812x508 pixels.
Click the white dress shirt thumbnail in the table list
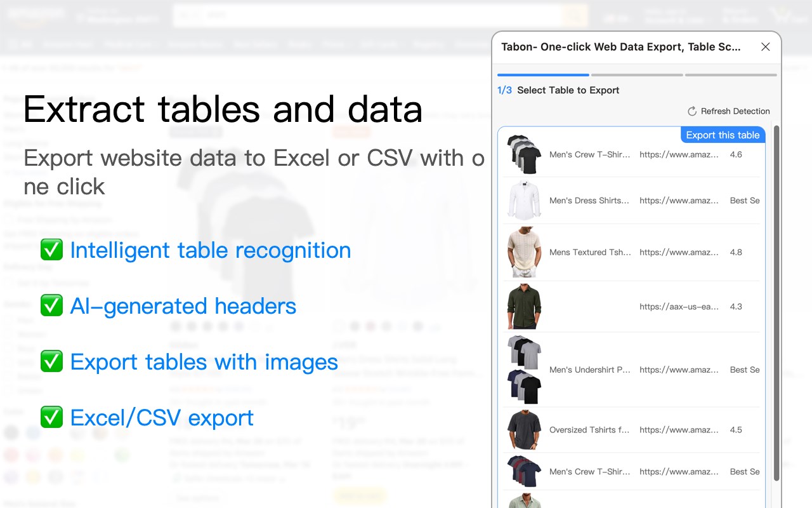tap(523, 200)
